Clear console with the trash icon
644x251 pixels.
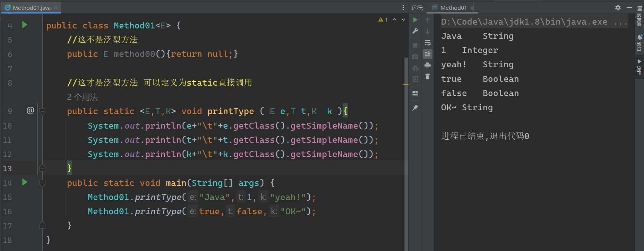click(x=428, y=77)
